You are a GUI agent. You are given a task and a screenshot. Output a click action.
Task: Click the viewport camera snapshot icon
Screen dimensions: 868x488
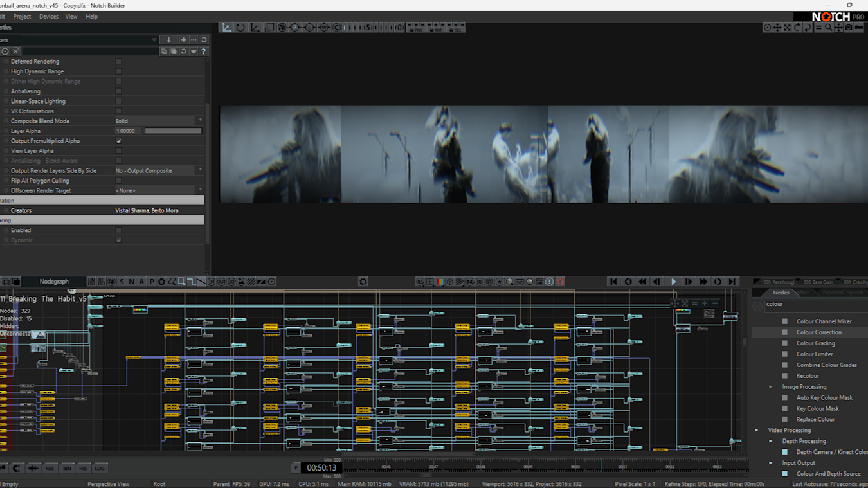click(849, 28)
